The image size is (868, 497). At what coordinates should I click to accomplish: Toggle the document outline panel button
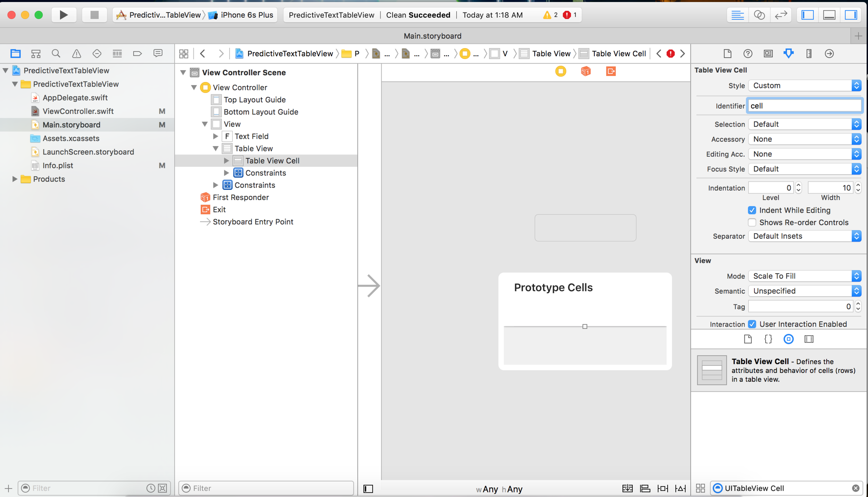click(368, 489)
